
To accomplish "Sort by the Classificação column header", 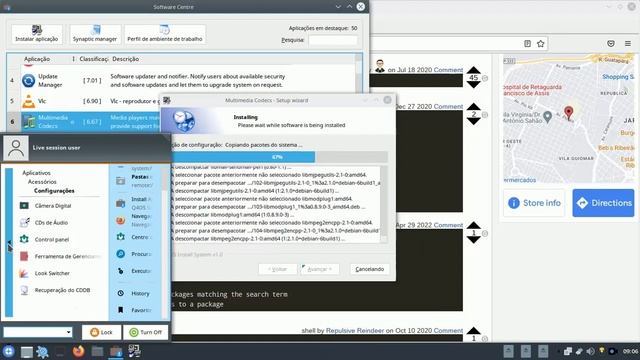I will point(93,59).
